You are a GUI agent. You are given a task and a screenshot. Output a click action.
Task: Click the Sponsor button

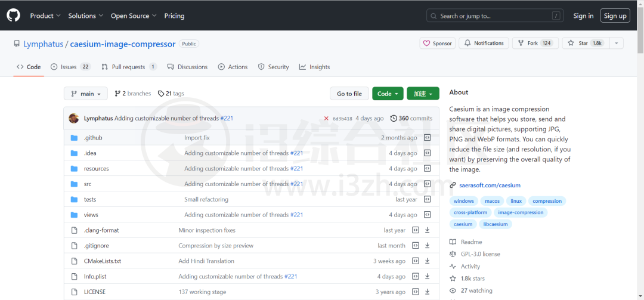pos(438,43)
